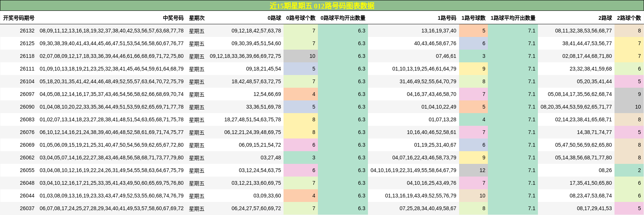Viewport: 644px width, 215px height.
Task: Click 1路号码 cell 01,04,10,22,49
Action: (439, 107)
